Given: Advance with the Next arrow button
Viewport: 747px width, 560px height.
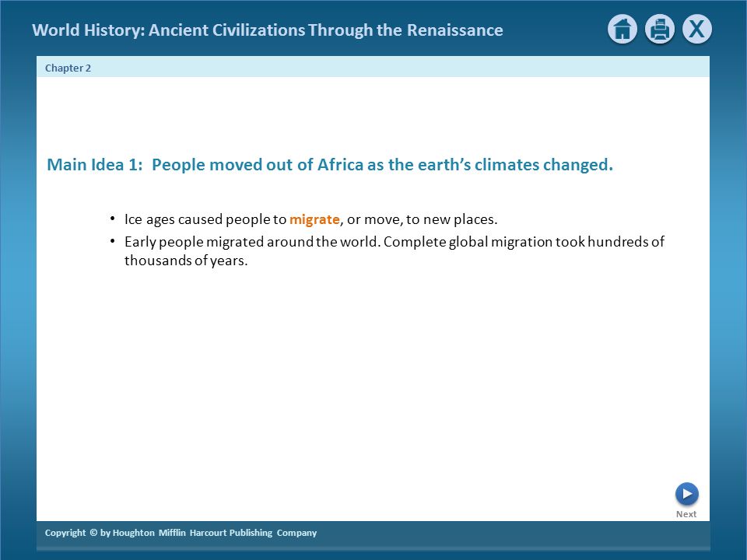Looking at the screenshot, I should 686,494.
